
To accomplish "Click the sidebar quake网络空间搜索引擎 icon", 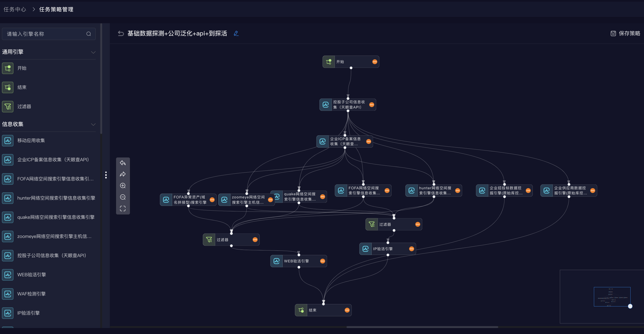I will (x=8, y=217).
